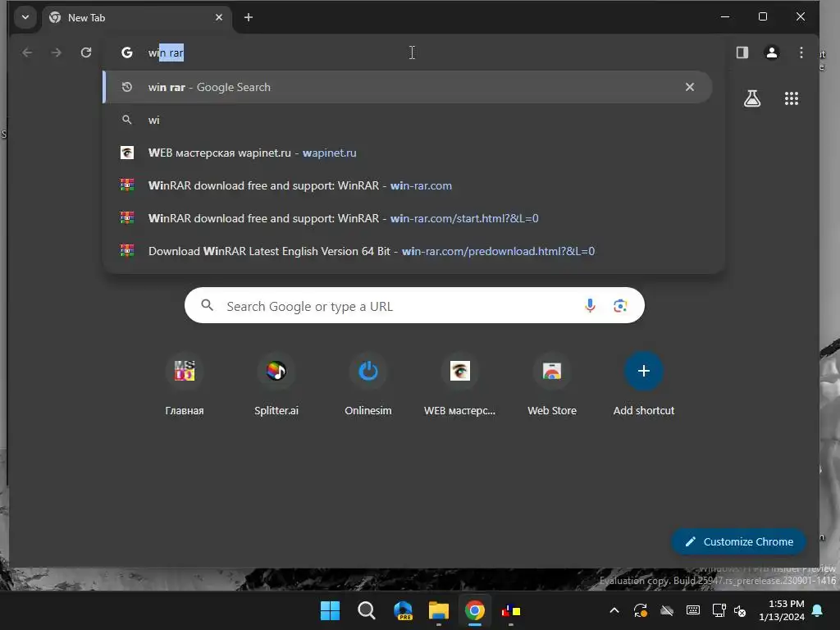Click the history clock icon in first suggestion

(x=127, y=87)
